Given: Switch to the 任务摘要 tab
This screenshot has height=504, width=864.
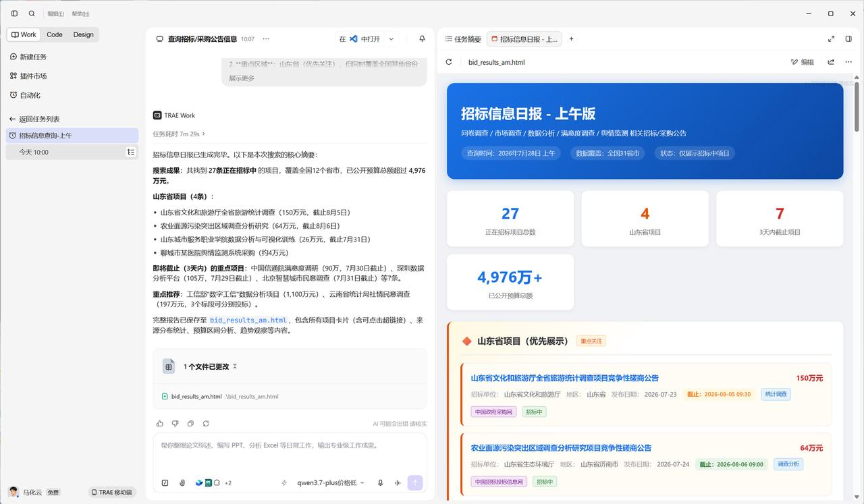Looking at the screenshot, I should 463,39.
